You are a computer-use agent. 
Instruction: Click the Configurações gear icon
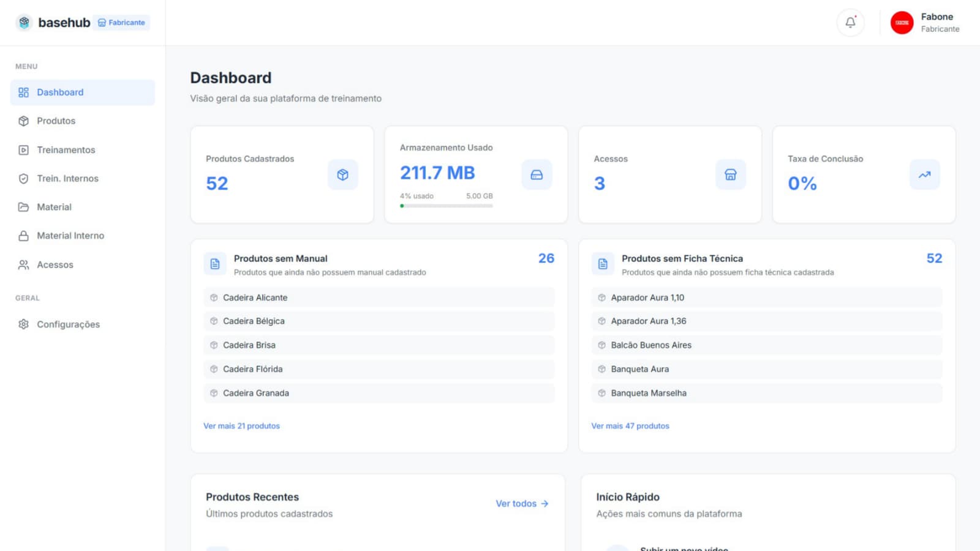pos(23,324)
